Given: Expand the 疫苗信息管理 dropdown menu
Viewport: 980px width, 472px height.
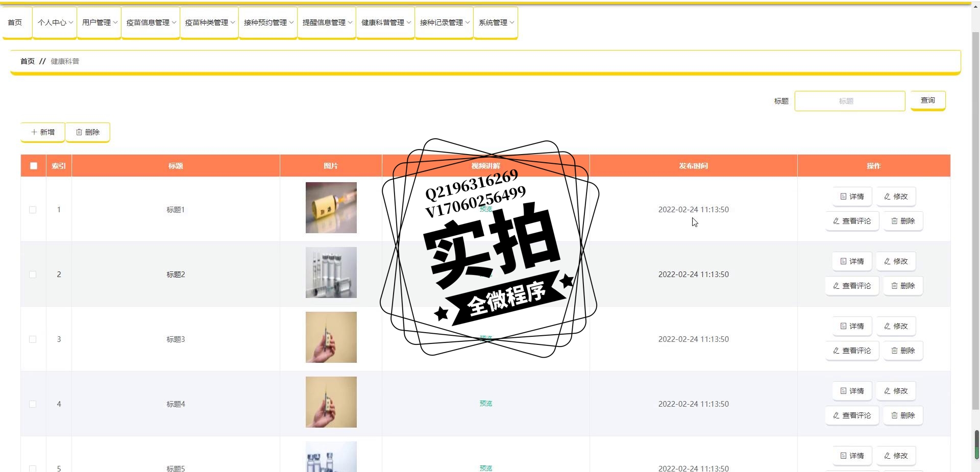Looking at the screenshot, I should coord(151,23).
